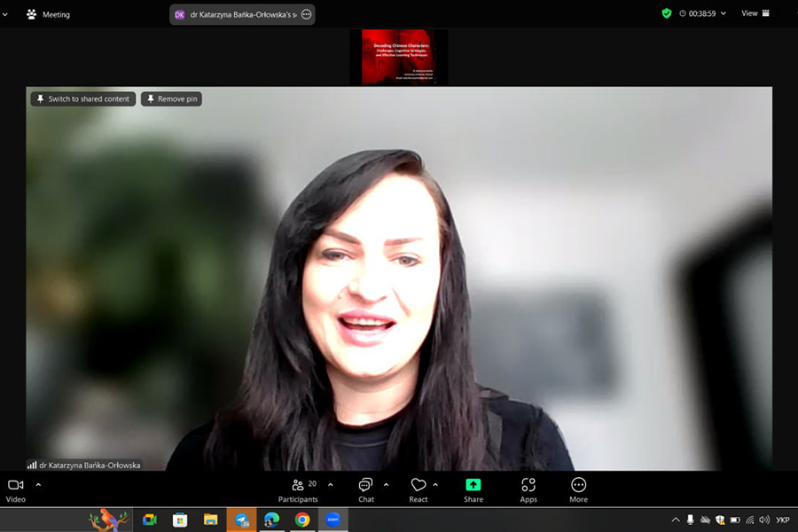798x532 pixels.
Task: Click the green Share screen icon
Action: point(473,485)
